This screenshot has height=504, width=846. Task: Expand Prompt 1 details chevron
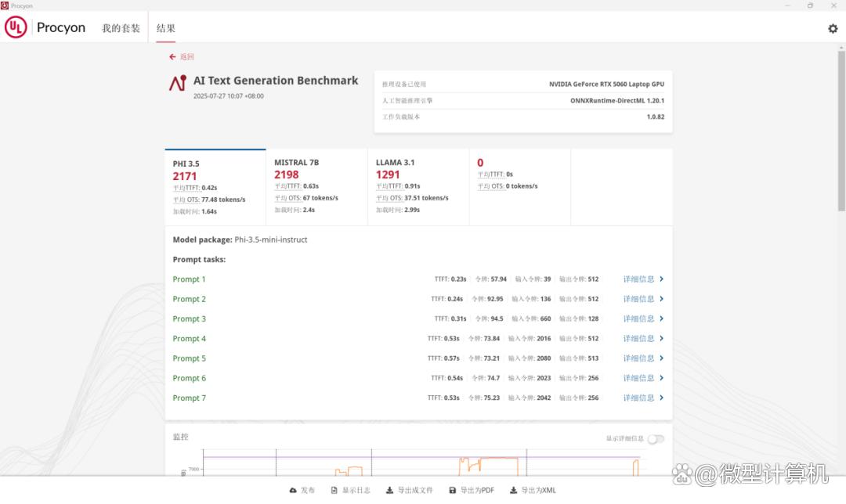(662, 279)
